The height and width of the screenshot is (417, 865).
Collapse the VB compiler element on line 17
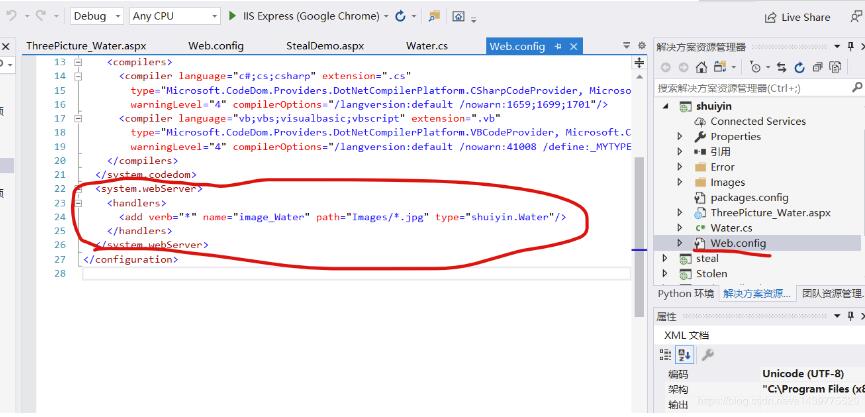(x=78, y=118)
